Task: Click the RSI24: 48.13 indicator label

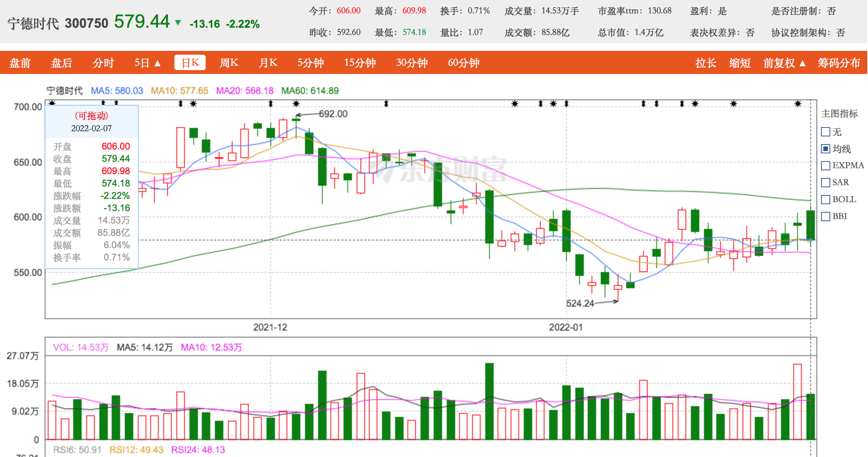Action: [198, 450]
